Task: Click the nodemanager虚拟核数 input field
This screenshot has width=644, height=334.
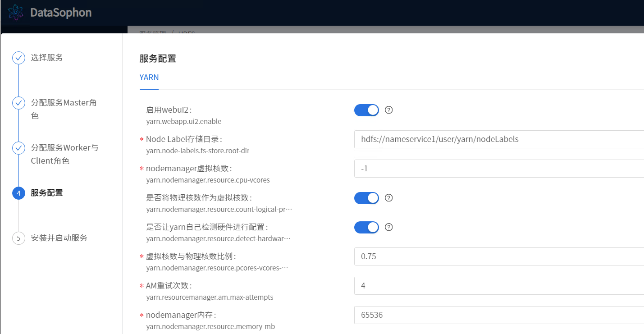Action: [499, 169]
